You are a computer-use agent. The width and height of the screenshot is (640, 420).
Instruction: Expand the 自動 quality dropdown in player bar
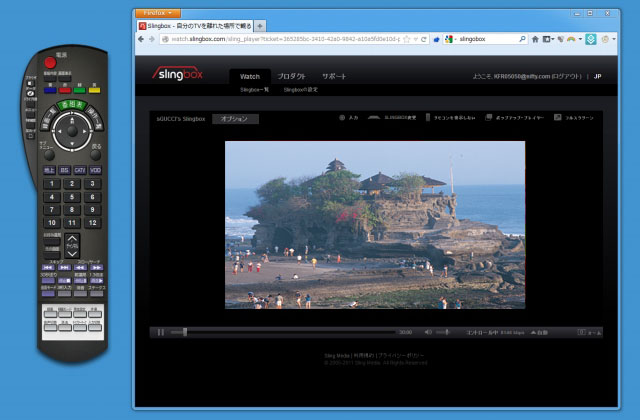click(x=539, y=333)
